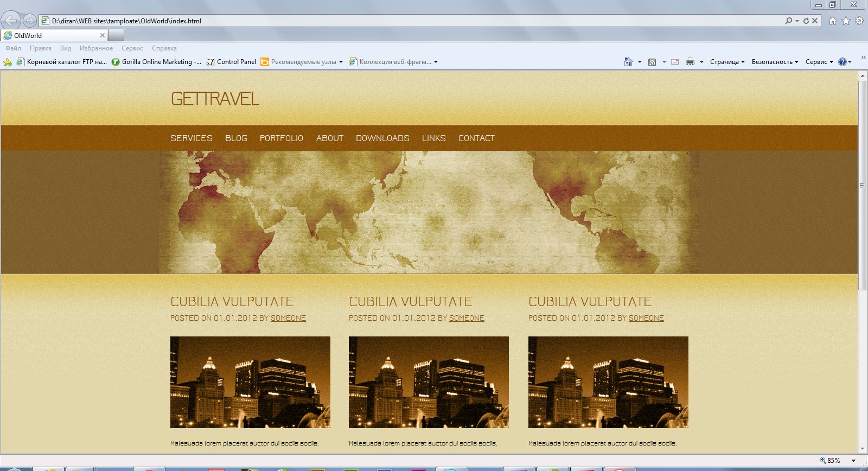Click the Add to Favorites bar star icon
868x471 pixels.
pos(8,62)
